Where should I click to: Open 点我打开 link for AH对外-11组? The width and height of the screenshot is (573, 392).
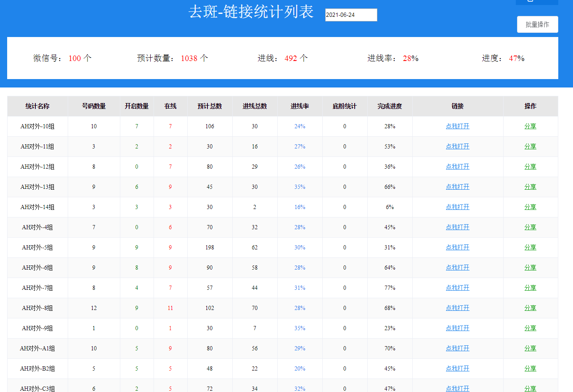click(457, 146)
